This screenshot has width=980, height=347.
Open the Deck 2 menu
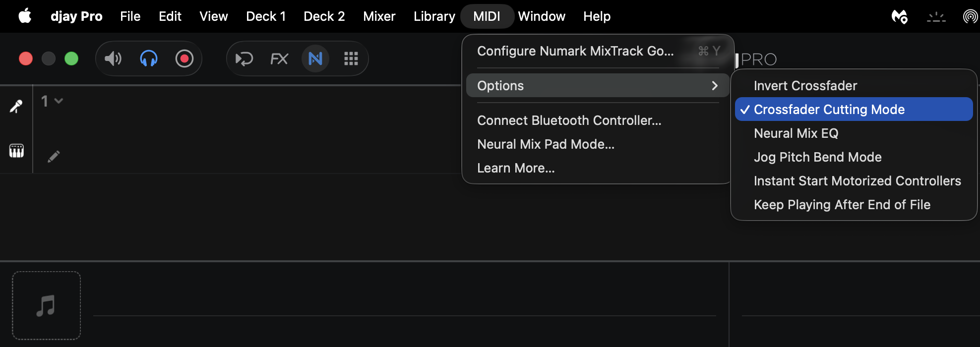point(324,16)
